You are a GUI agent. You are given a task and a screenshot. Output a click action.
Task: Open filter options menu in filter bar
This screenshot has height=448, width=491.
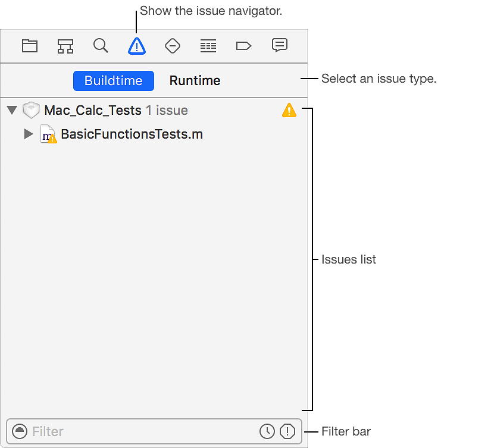[20, 431]
